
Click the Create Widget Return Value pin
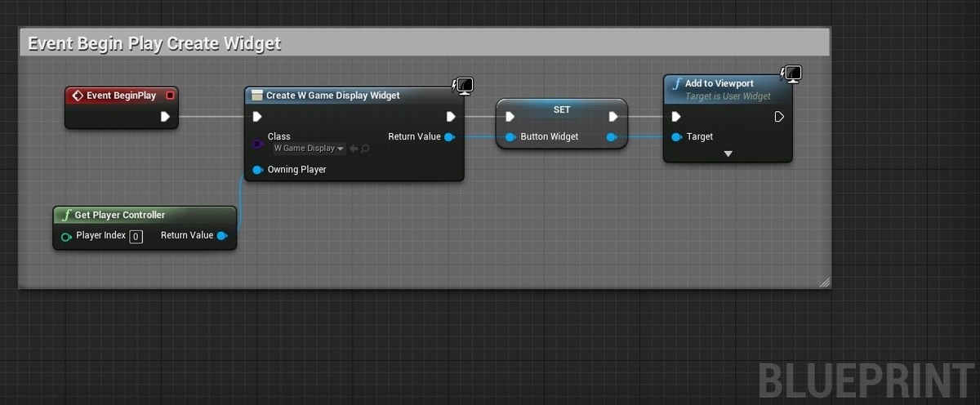click(x=450, y=137)
